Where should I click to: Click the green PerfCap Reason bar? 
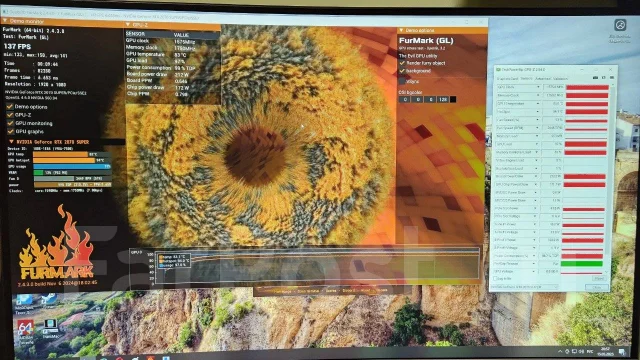point(582,264)
